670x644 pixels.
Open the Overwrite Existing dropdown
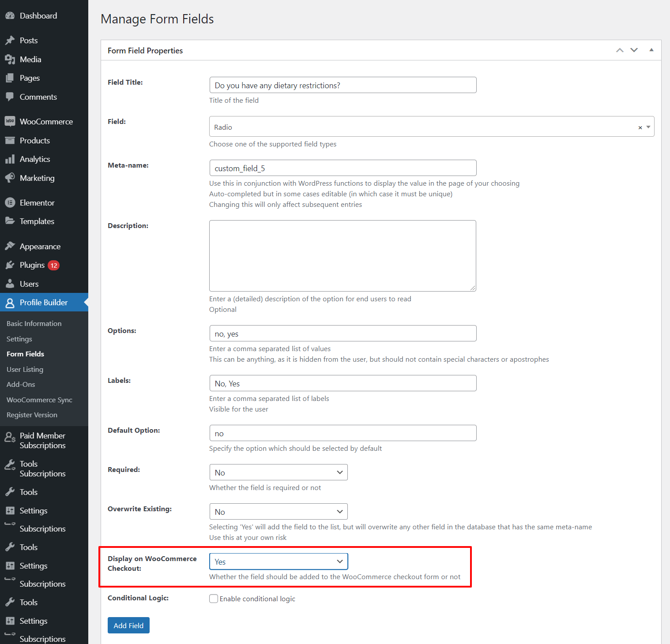(279, 512)
